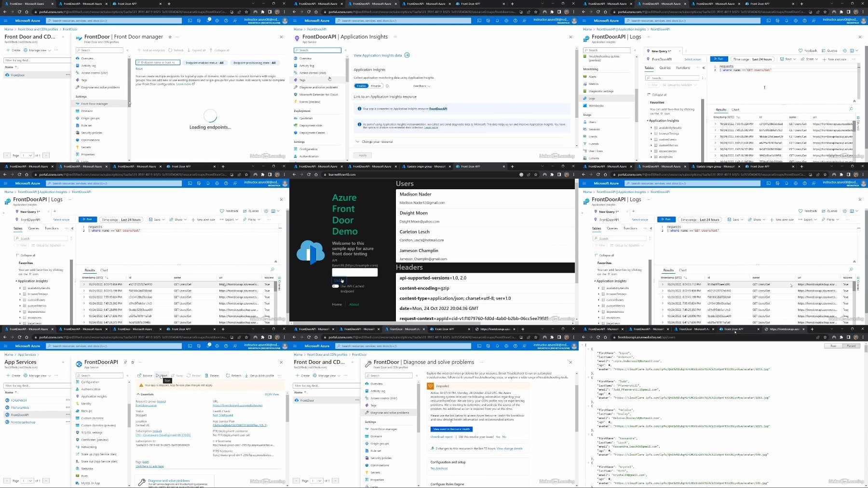
Task: Open Origin groups in Front Door manager window sidebar
Action: point(90,118)
